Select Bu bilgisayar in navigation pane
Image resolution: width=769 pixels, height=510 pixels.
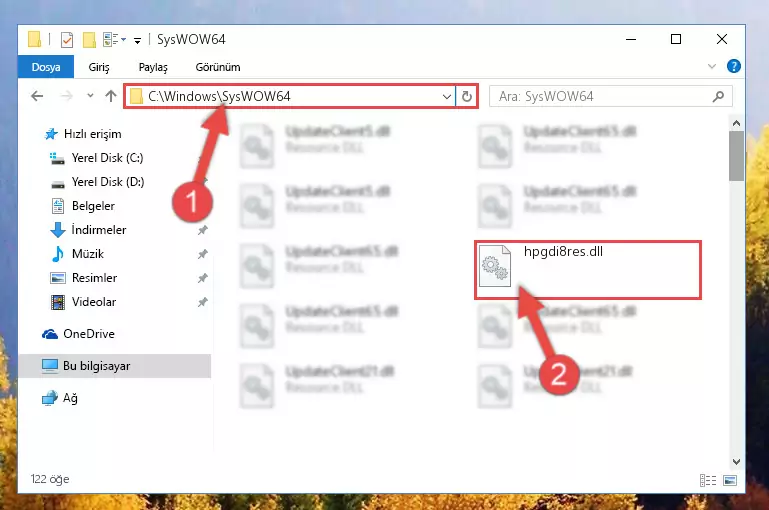pyautogui.click(x=115, y=366)
